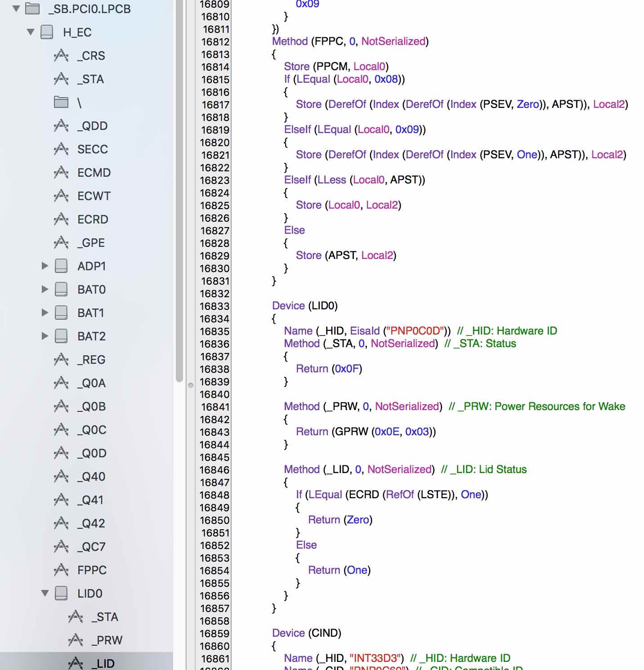The height and width of the screenshot is (670, 644).
Task: Click the "Method (FPPC, 0, NotSerialized)" code line
Action: [350, 41]
